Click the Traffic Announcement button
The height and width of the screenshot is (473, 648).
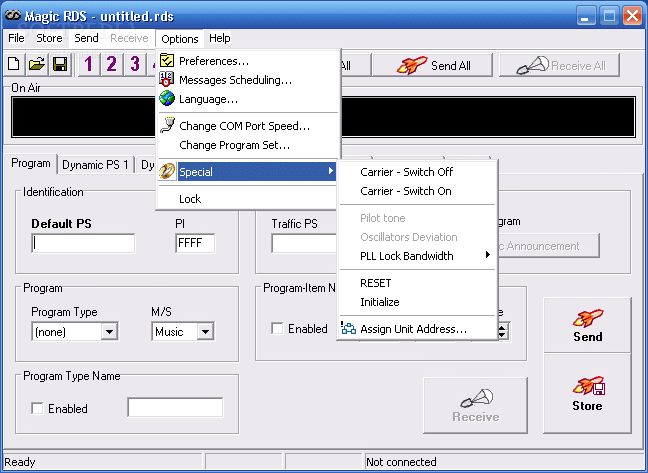pyautogui.click(x=548, y=246)
